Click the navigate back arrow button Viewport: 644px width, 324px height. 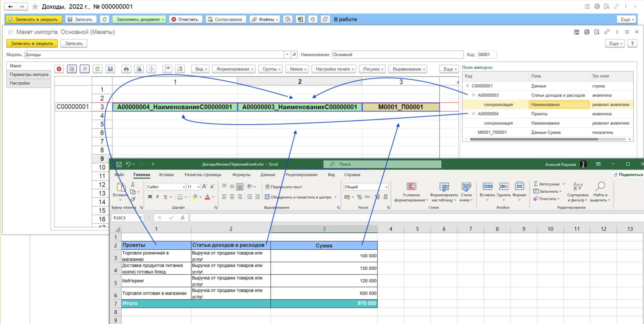click(x=10, y=6)
